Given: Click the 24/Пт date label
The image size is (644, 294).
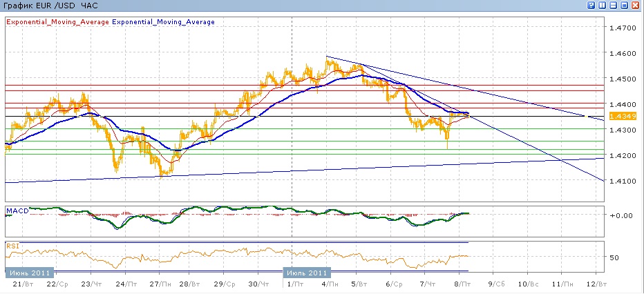Looking at the screenshot, I should (127, 284).
